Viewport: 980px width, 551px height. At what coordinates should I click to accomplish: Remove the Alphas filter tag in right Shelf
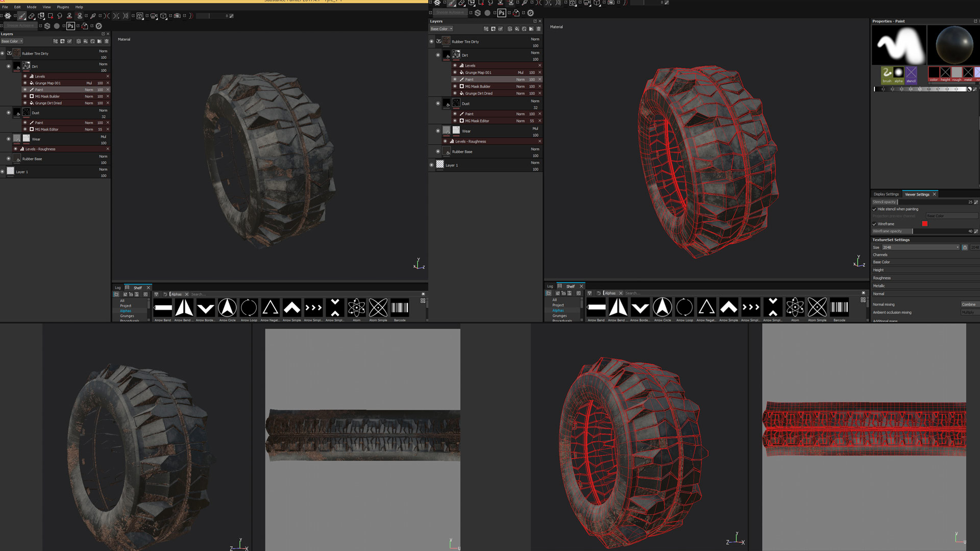point(621,293)
